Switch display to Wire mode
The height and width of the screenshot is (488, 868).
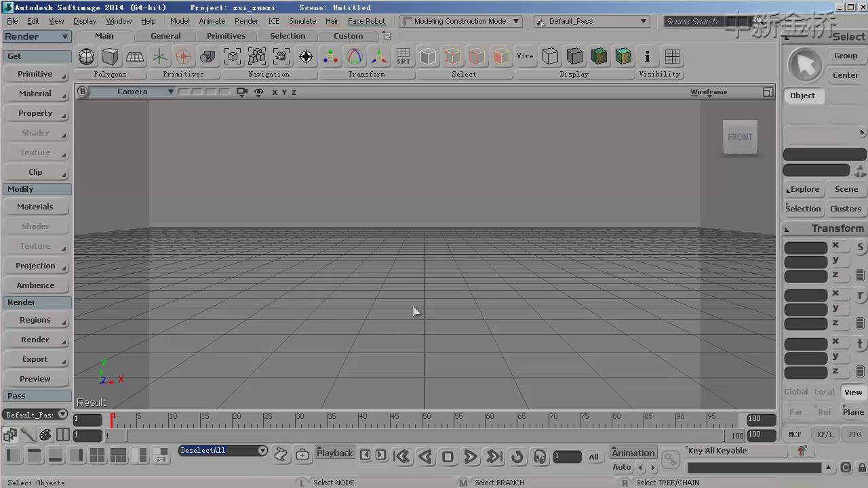coord(526,56)
